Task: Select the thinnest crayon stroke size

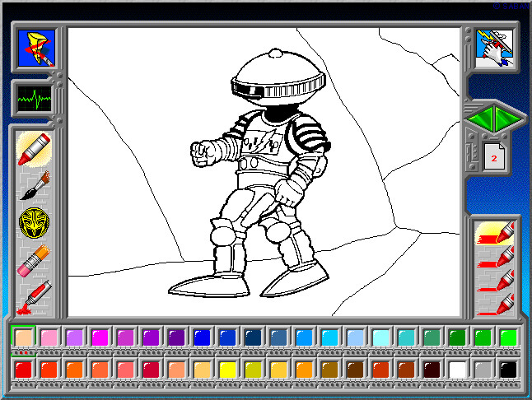Action: (x=496, y=304)
